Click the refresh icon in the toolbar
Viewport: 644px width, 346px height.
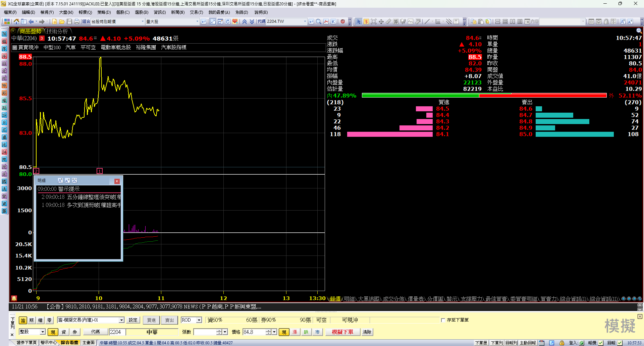pyautogui.click(x=228, y=21)
